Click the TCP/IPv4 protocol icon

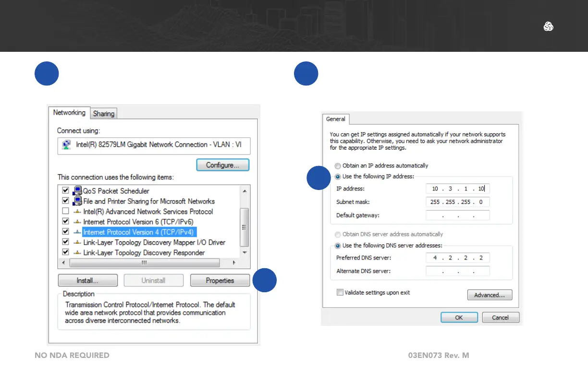(77, 232)
